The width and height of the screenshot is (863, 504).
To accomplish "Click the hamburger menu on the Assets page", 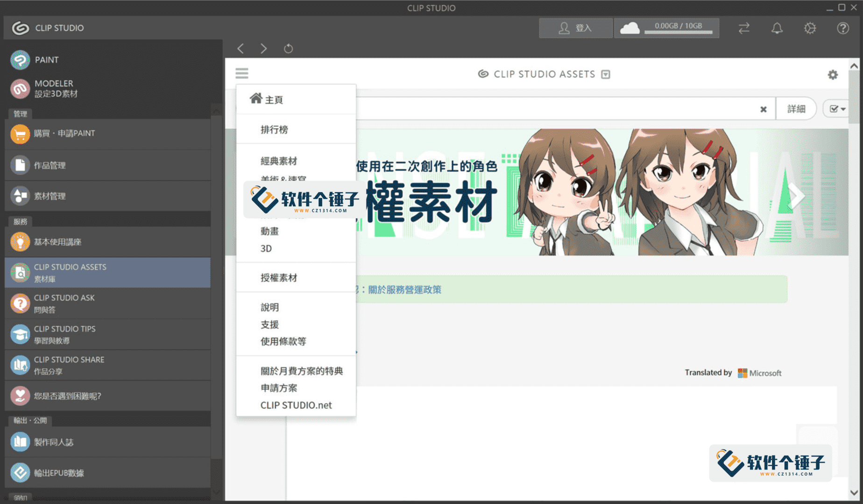I will pyautogui.click(x=241, y=74).
